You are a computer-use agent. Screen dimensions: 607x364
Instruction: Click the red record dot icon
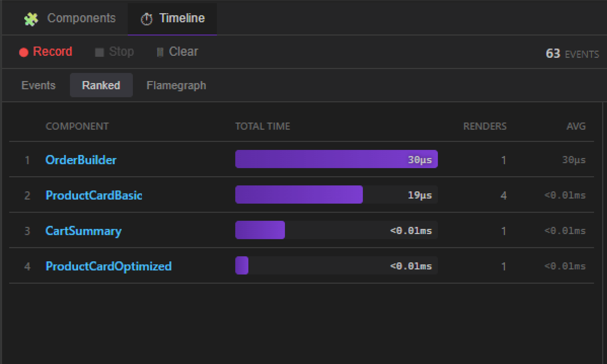pos(24,52)
